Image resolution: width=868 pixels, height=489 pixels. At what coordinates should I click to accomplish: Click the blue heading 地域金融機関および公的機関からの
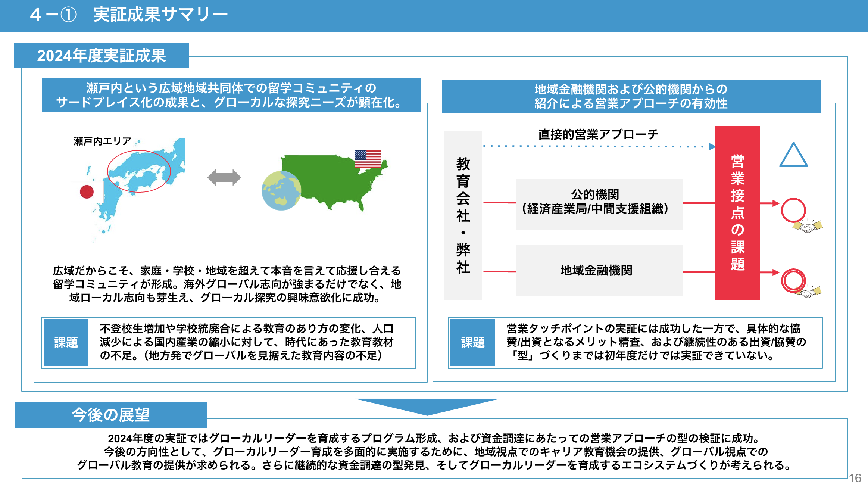(631, 96)
